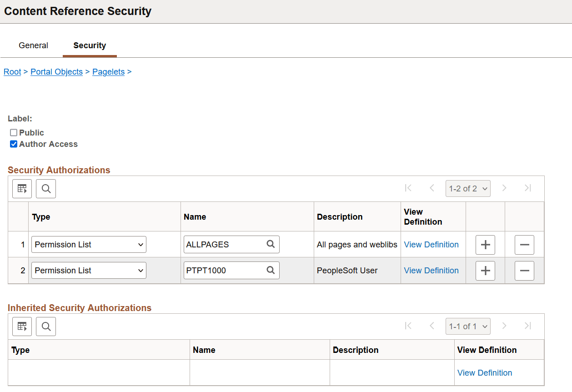The width and height of the screenshot is (572, 392).
Task: Open the lookup for the PTPT1000 permission list
Action: tap(271, 270)
